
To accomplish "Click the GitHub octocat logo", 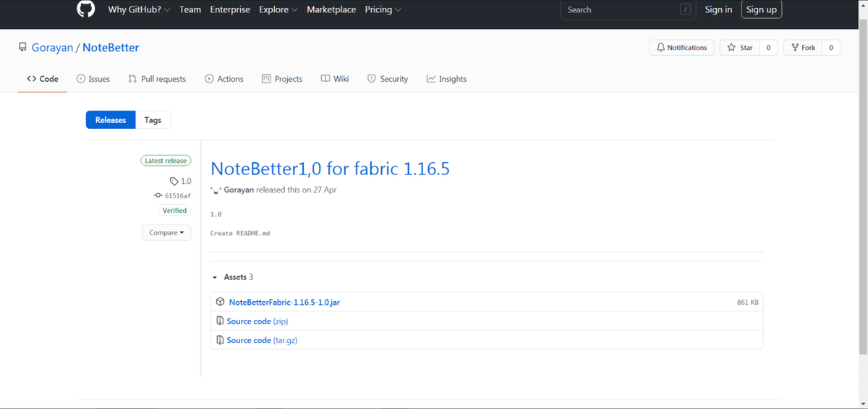I will [86, 9].
